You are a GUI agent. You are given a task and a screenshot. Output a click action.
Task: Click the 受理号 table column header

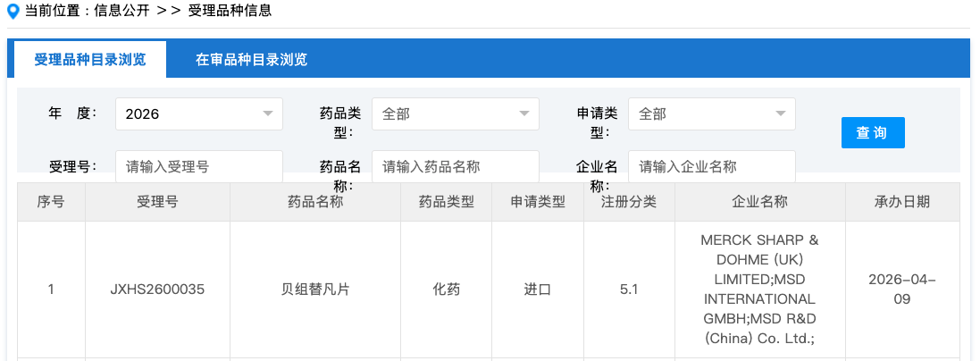[157, 202]
